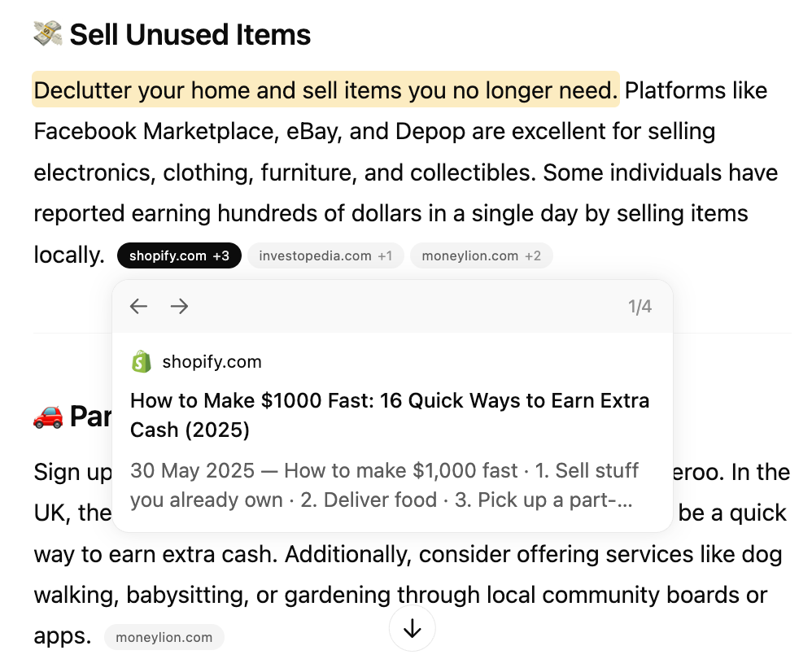The image size is (812, 659).
Task: Open the moneylion.com citation after "apps."
Action: (164, 637)
